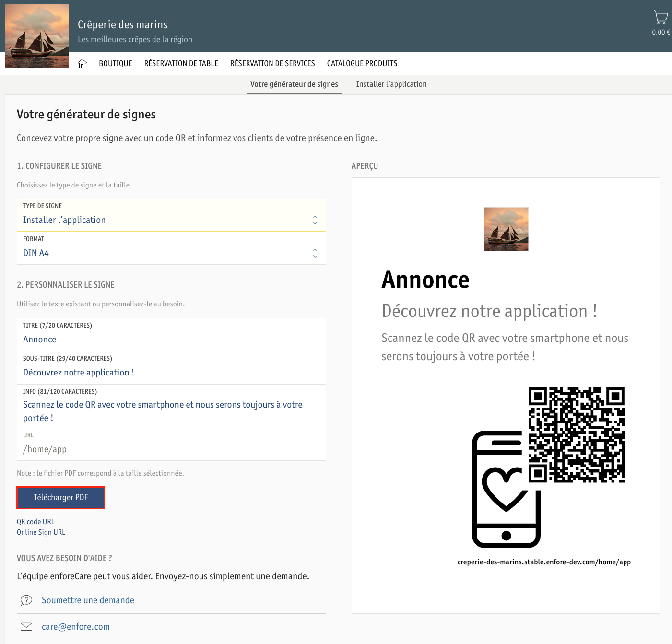Switch to the Installer l'application tab
Image resolution: width=672 pixels, height=644 pixels.
point(391,84)
